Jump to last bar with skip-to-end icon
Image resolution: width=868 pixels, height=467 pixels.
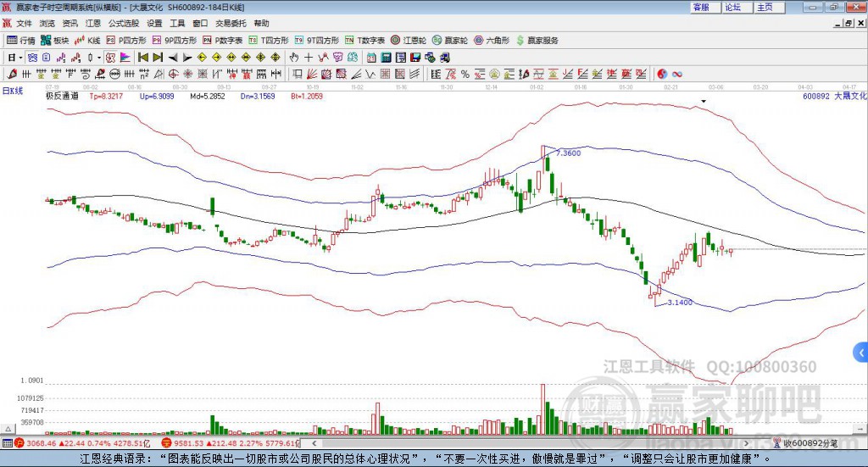point(158,57)
